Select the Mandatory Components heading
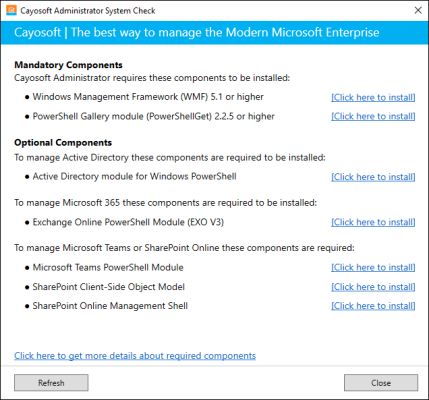Screen dimensions: 429x400 (68, 65)
